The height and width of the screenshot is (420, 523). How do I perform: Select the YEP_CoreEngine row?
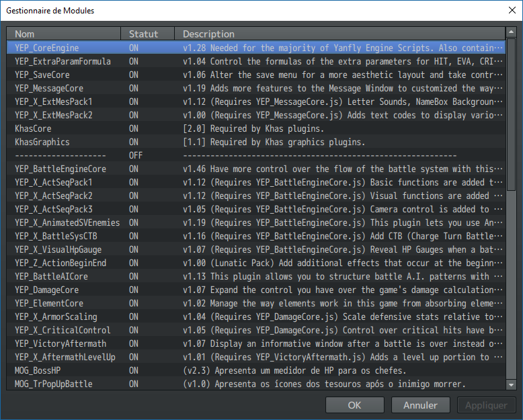click(256, 48)
